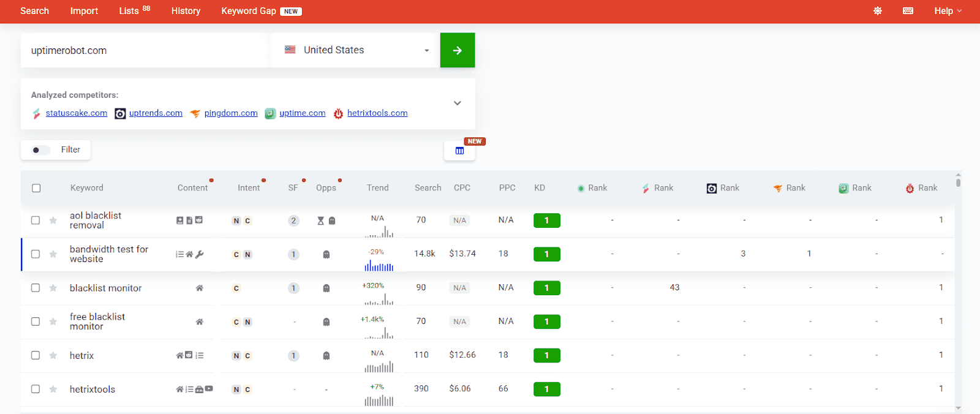Click the statuscake favicon in competitors
The image size is (980, 414).
coord(37,113)
